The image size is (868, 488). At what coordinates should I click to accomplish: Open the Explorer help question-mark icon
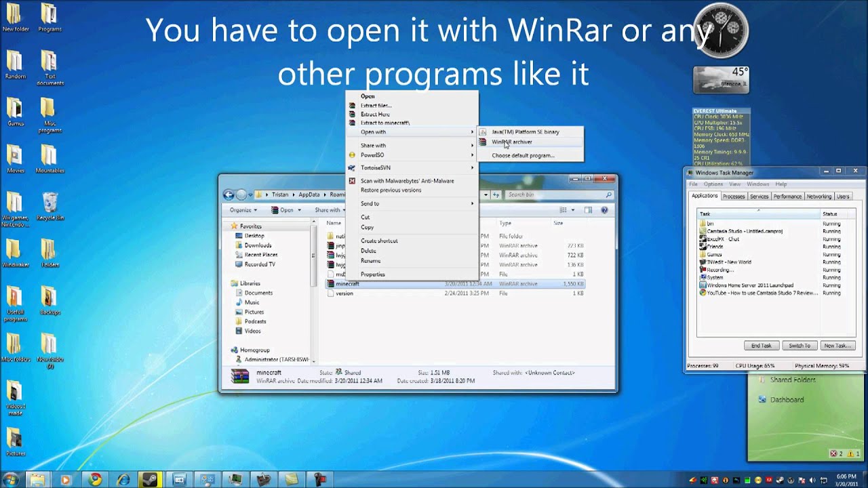click(604, 210)
